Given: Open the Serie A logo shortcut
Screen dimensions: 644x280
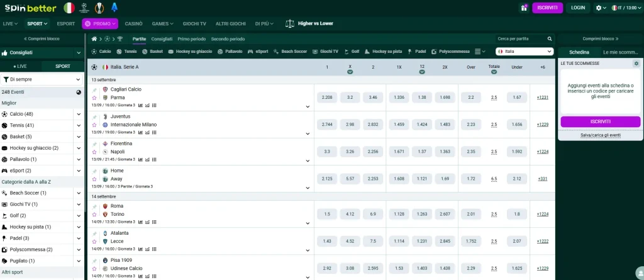Looking at the screenshot, I should 114,8.
